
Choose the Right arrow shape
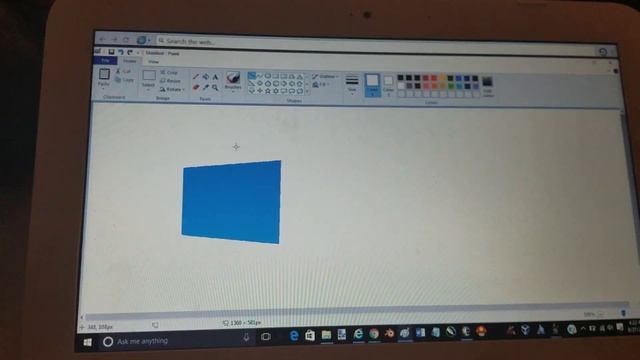(x=284, y=84)
